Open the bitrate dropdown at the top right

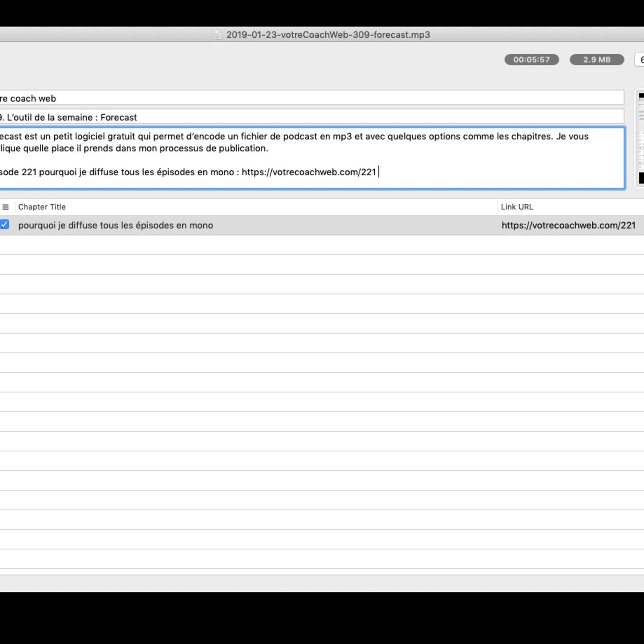(x=640, y=60)
